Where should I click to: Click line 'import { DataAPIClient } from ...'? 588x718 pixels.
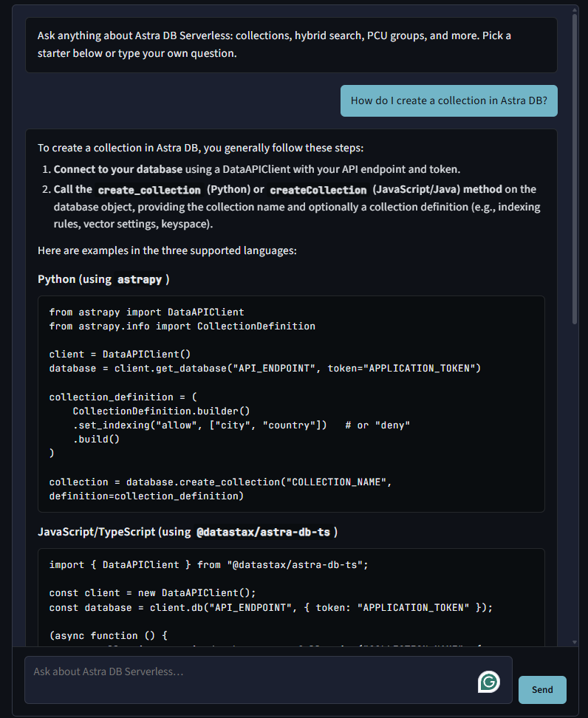coord(209,565)
